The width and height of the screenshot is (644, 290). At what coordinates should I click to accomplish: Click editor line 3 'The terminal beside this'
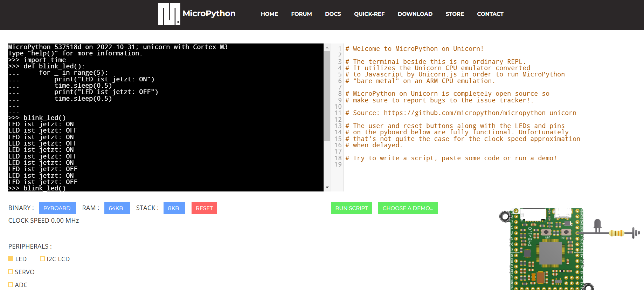(436, 62)
